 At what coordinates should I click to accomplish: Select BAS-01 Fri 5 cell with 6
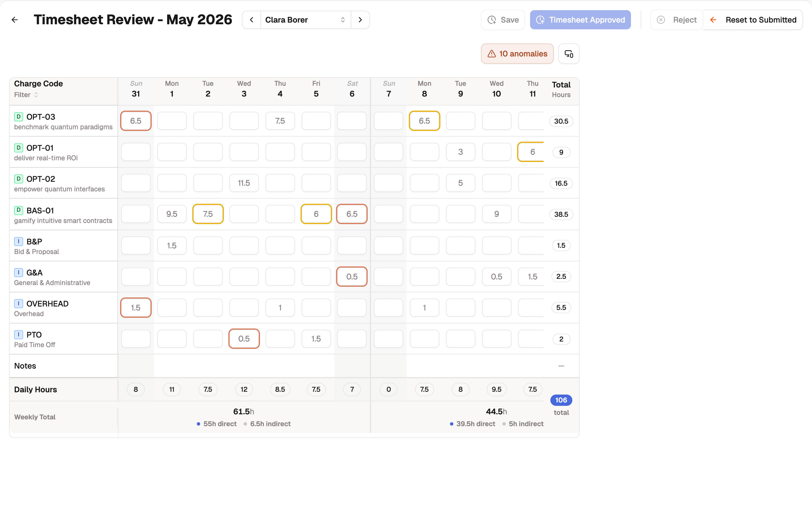[x=316, y=214]
